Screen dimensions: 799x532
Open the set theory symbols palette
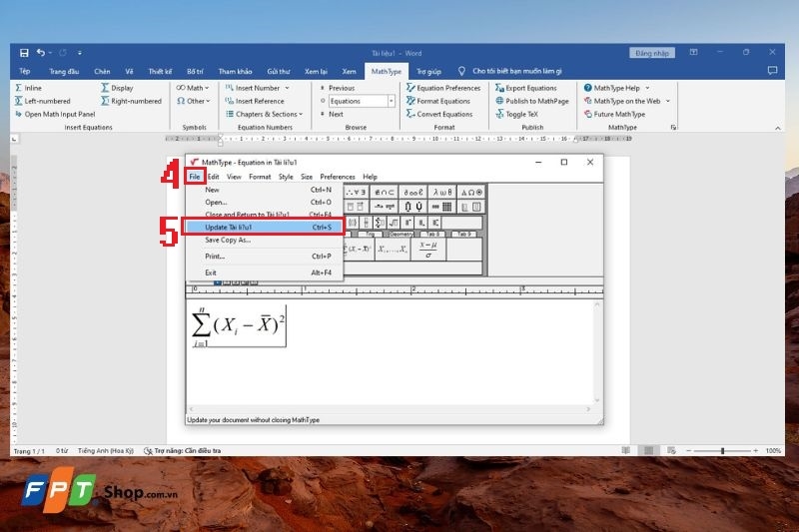pos(385,192)
